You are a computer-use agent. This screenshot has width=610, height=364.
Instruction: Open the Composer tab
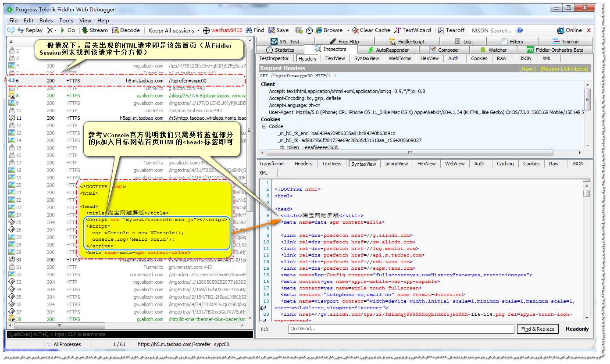coord(444,50)
